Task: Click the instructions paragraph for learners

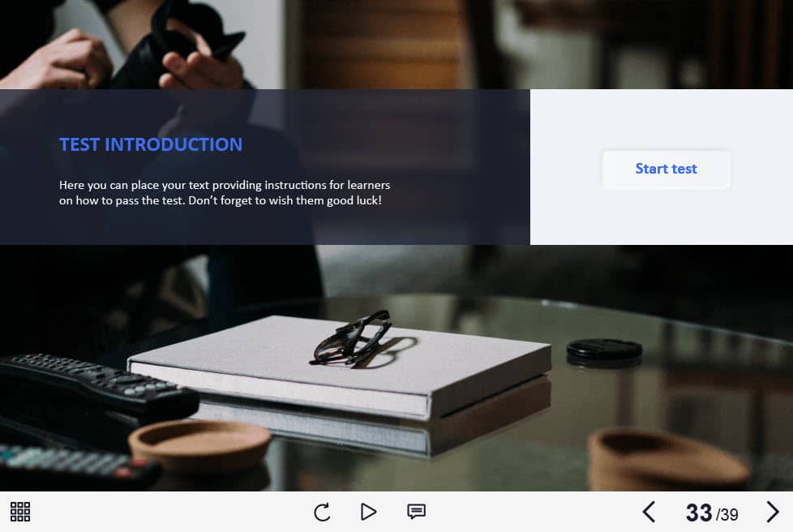Action: (225, 192)
